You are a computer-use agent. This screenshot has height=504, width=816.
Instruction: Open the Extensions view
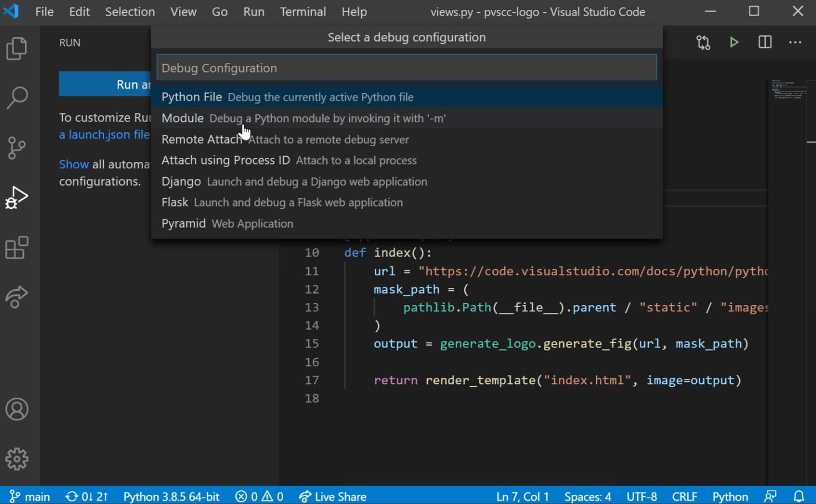(x=17, y=248)
